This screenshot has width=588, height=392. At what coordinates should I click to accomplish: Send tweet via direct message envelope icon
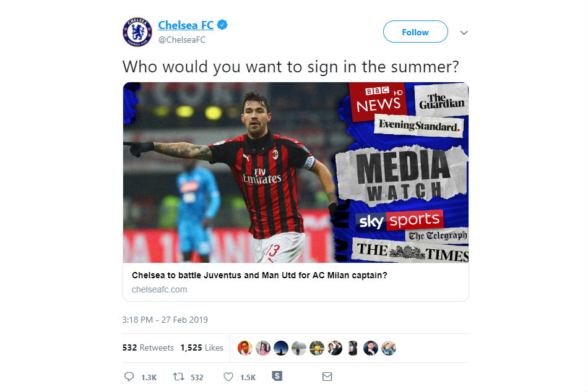click(327, 377)
